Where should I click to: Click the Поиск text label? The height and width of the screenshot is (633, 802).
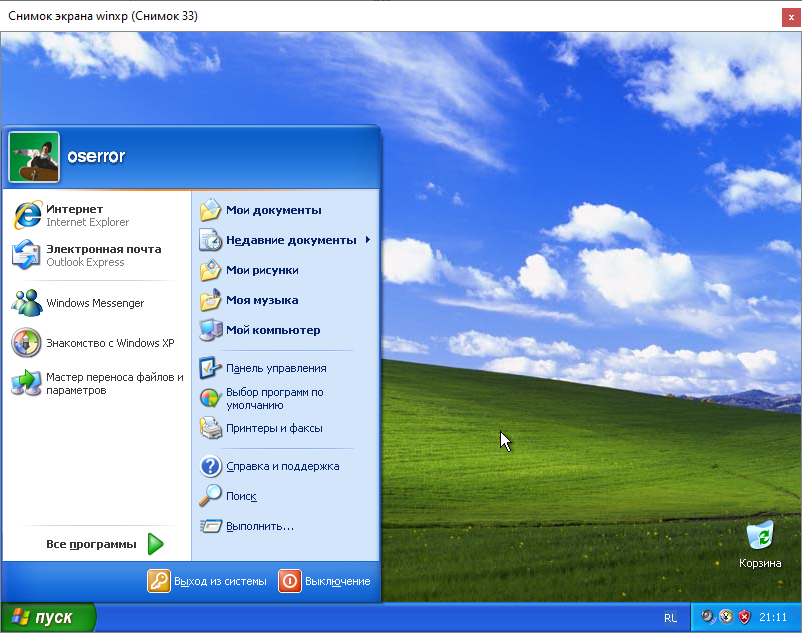241,496
